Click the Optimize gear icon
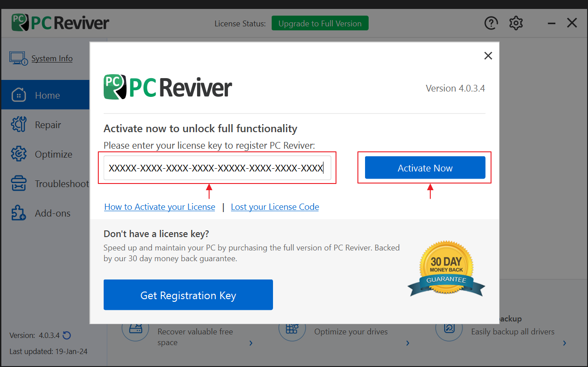Screen dimensions: 588x367 point(18,154)
